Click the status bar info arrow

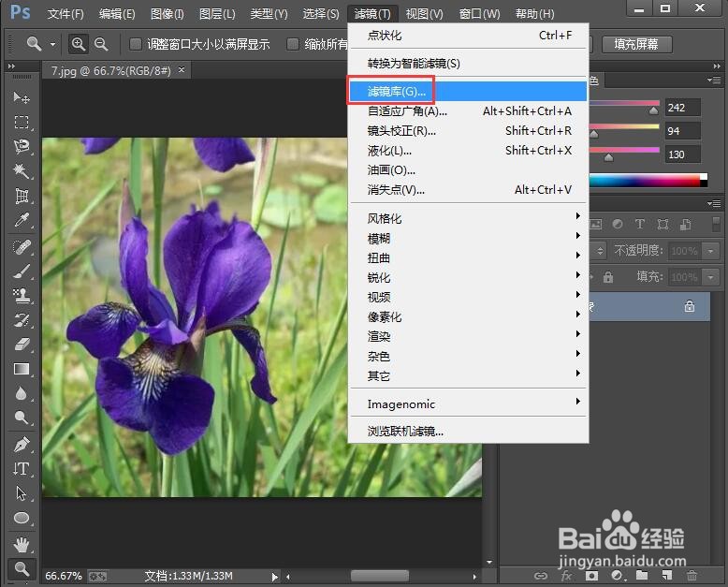(x=275, y=577)
